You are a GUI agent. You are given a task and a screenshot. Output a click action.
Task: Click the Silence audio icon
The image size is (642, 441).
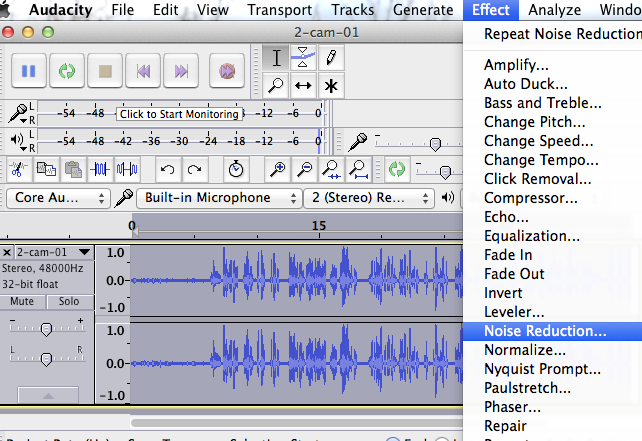(x=127, y=169)
